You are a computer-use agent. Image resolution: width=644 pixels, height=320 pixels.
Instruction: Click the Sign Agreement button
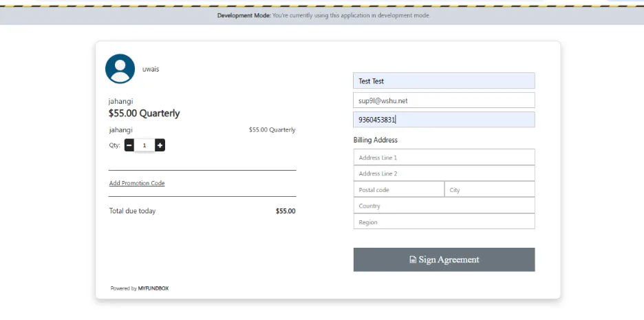[444, 259]
